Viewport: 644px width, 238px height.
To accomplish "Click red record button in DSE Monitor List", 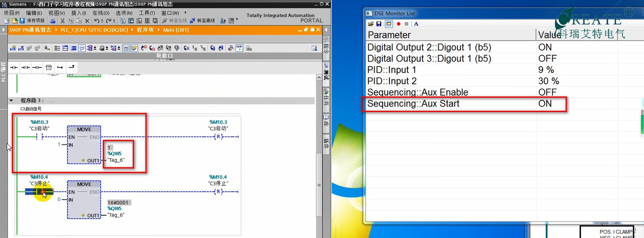I will pos(398,24).
